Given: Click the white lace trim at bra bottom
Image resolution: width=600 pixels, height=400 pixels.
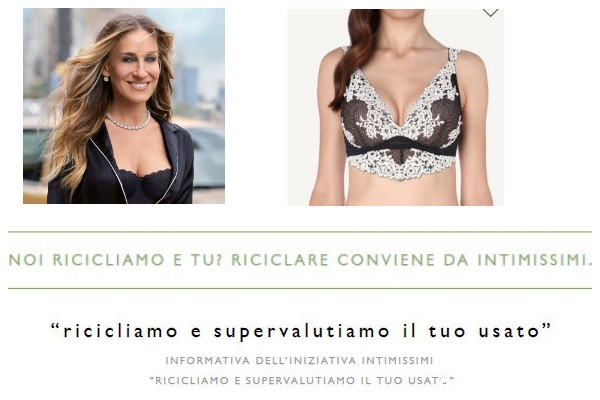Looking at the screenshot, I should coord(402,165).
